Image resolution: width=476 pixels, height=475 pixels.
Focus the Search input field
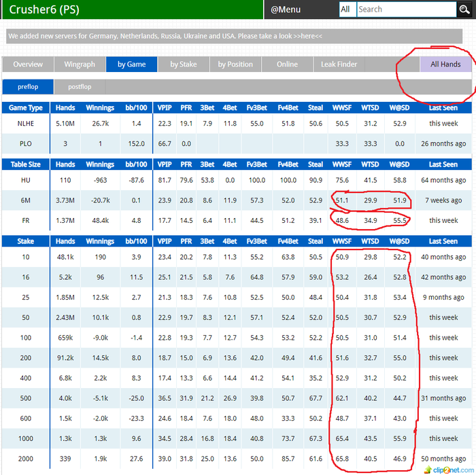(x=407, y=10)
